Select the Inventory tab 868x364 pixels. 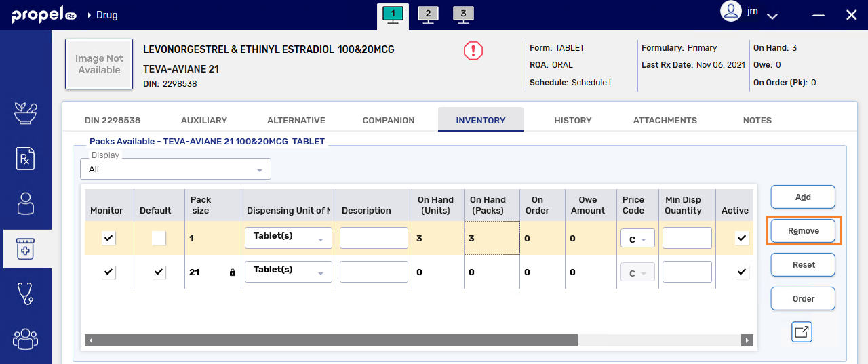pos(481,120)
